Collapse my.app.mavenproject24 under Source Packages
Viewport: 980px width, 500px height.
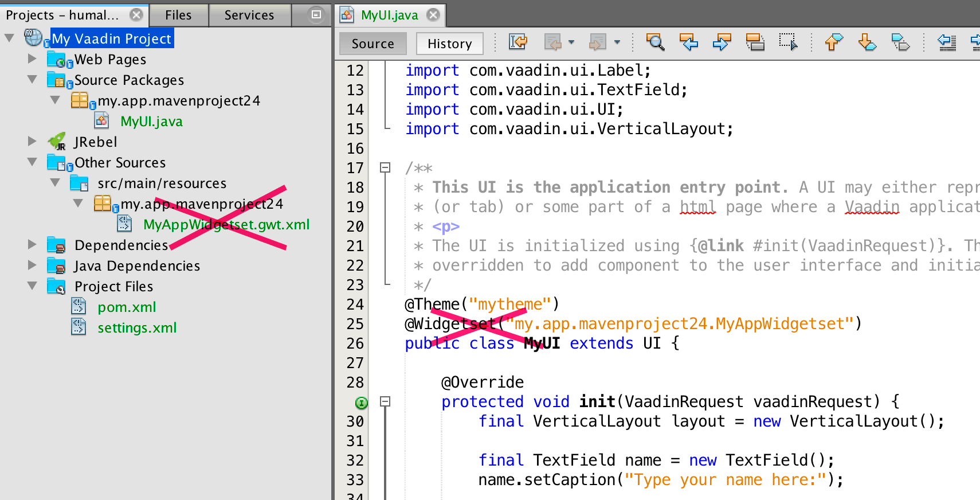(55, 100)
